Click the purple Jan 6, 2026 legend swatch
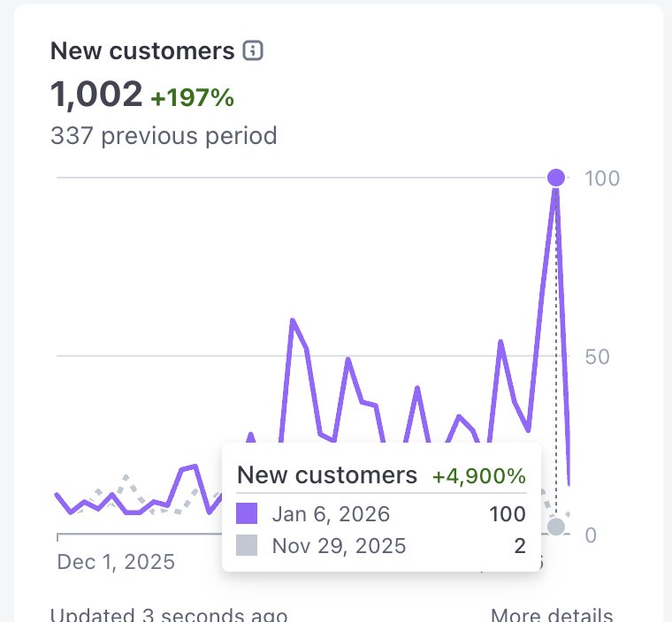672x622 pixels. click(247, 513)
